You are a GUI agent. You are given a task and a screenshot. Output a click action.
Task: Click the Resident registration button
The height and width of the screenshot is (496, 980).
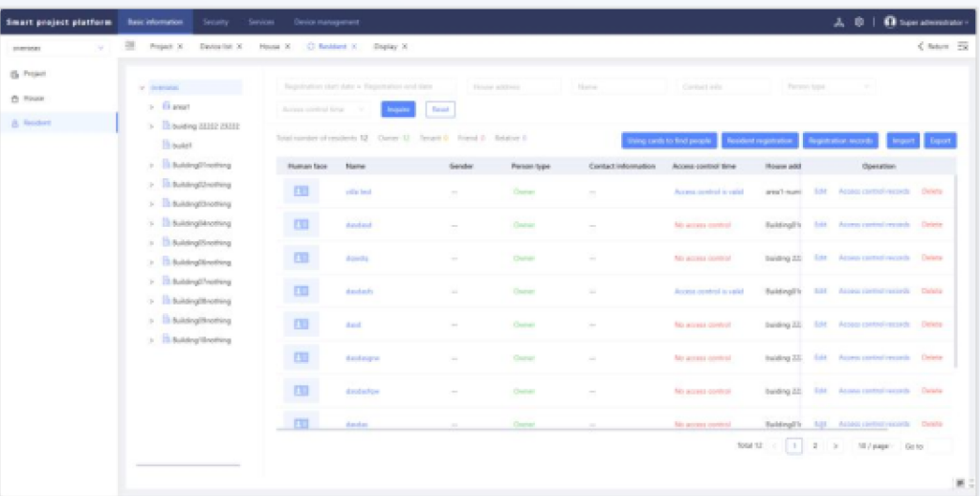coord(759,141)
